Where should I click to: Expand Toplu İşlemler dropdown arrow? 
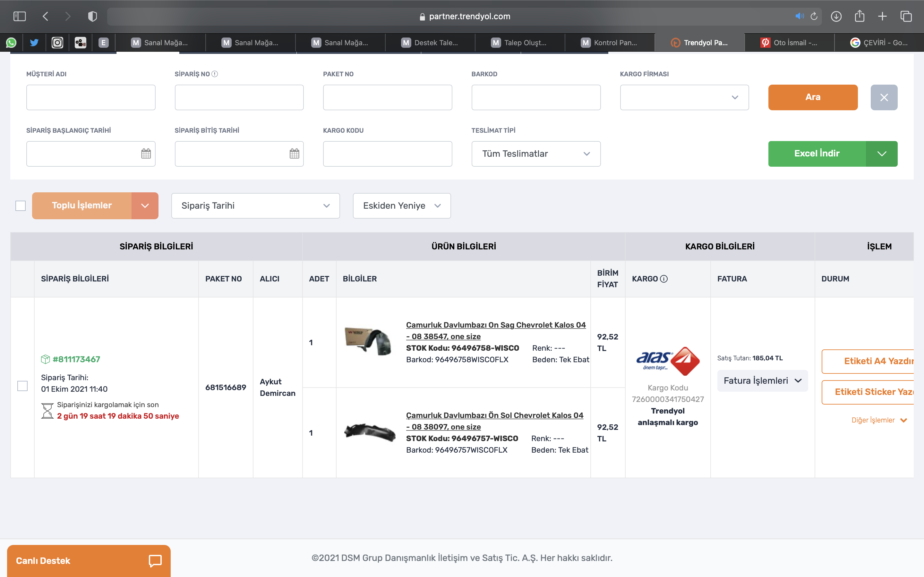(x=145, y=206)
